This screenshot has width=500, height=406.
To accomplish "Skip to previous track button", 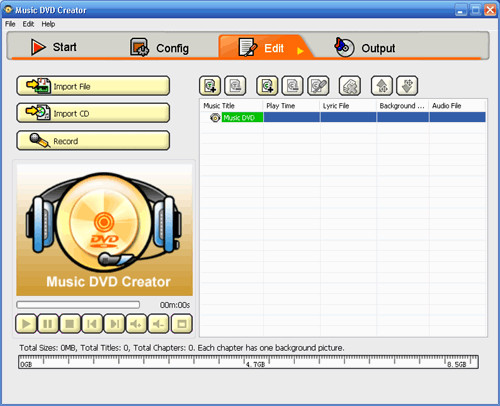I will (x=92, y=324).
